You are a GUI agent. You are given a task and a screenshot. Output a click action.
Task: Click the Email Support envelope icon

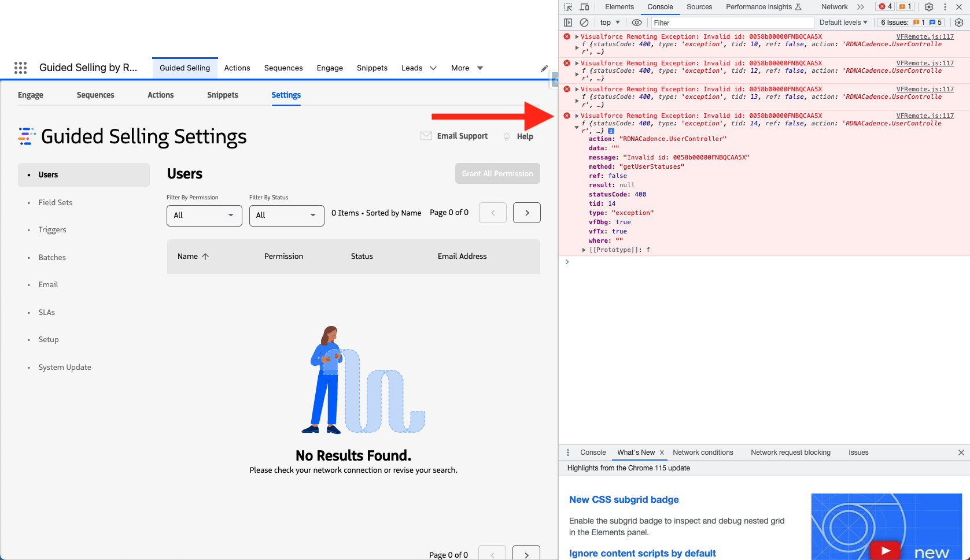pyautogui.click(x=426, y=136)
